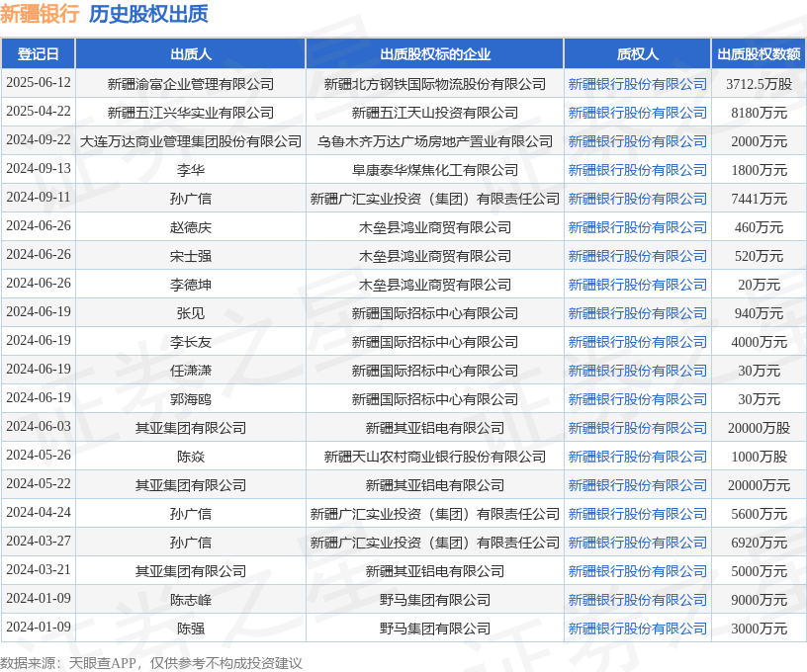Viewport: 807px width, 672px height.
Task: Click the 历史股权出质 heading
Action: tap(148, 14)
